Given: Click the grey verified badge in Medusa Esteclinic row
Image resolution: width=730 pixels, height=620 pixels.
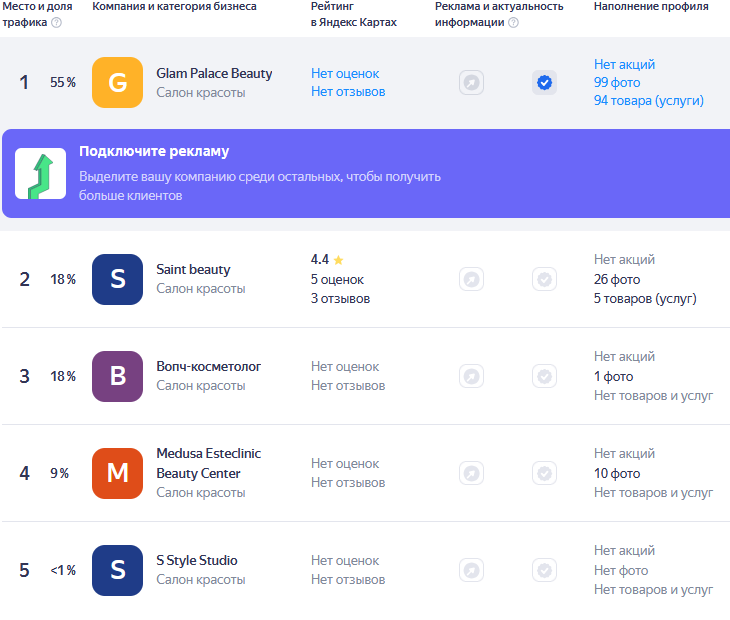Looking at the screenshot, I should (x=544, y=473).
